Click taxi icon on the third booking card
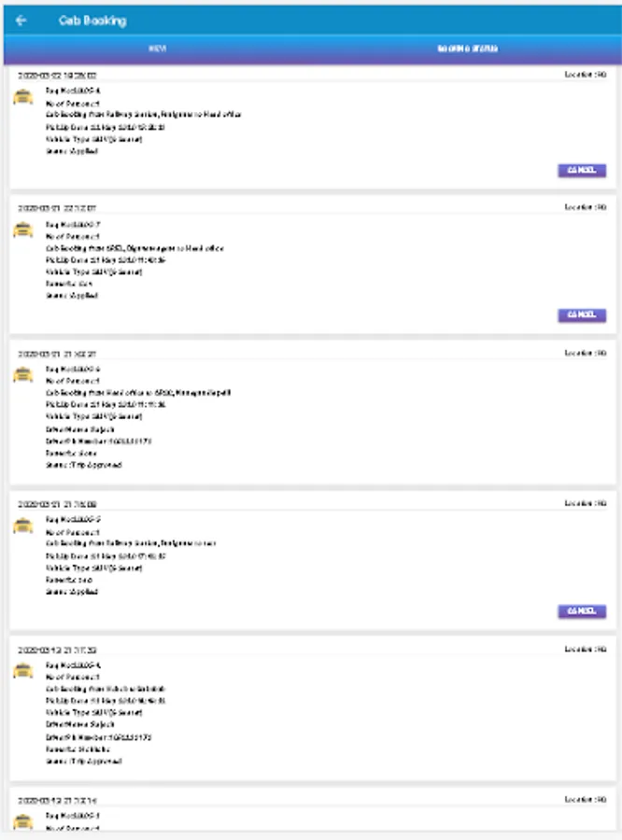The height and width of the screenshot is (840, 622). (22, 375)
